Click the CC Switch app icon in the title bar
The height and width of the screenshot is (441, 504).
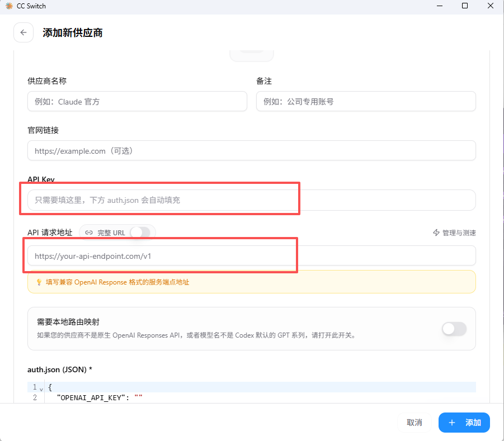10,6
